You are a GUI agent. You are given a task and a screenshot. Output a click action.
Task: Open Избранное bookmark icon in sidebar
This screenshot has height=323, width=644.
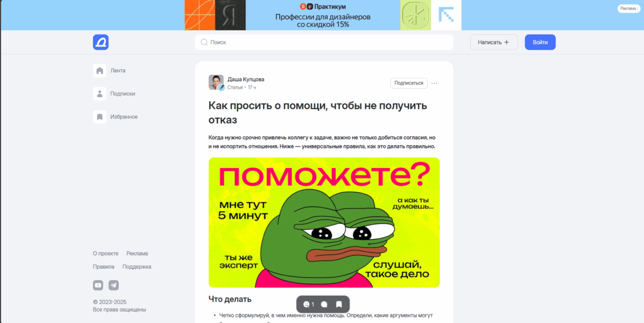click(100, 117)
